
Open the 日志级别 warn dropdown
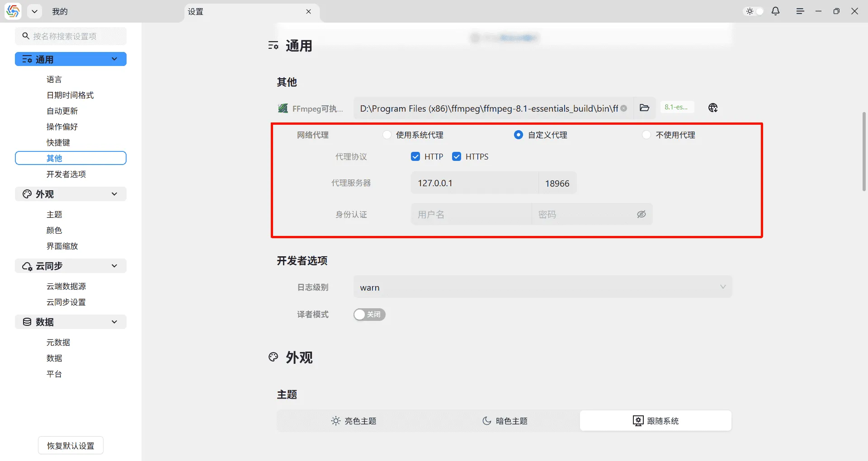[542, 287]
